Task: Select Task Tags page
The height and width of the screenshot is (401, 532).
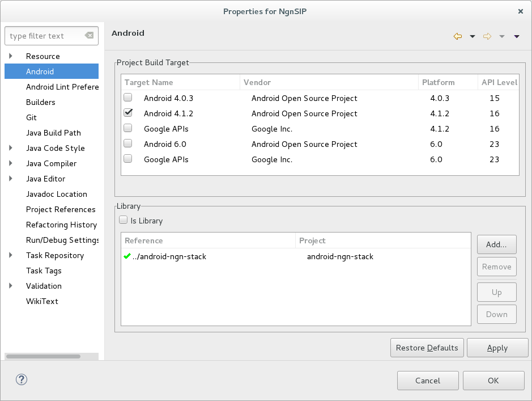Action: pos(44,271)
